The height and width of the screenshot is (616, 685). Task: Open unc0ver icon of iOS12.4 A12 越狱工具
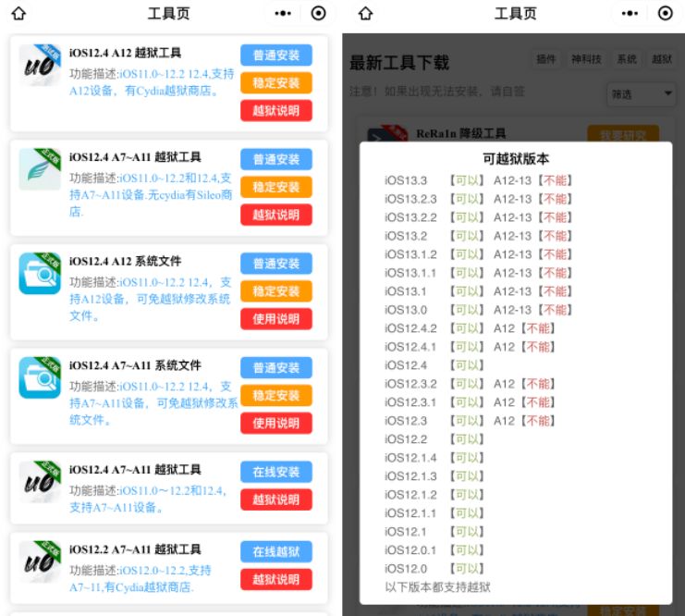(40, 65)
